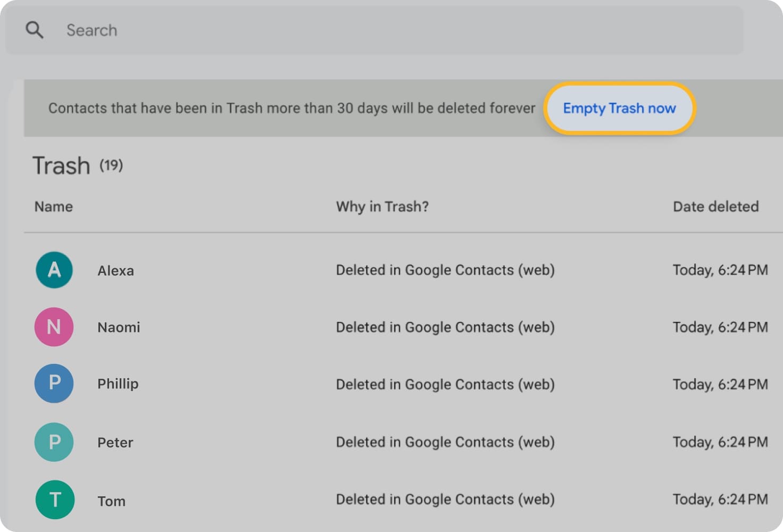The height and width of the screenshot is (532, 783).
Task: Click the Trash (19) heading
Action: pyautogui.click(x=78, y=165)
